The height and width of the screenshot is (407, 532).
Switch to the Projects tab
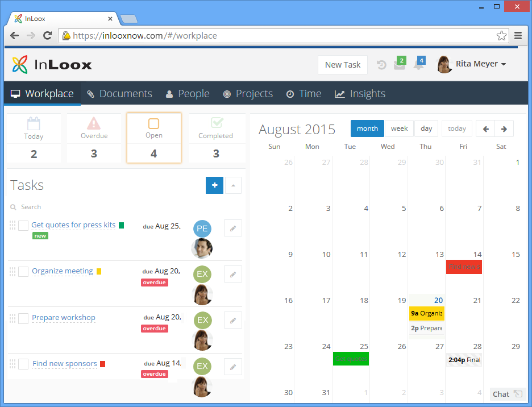[248, 94]
